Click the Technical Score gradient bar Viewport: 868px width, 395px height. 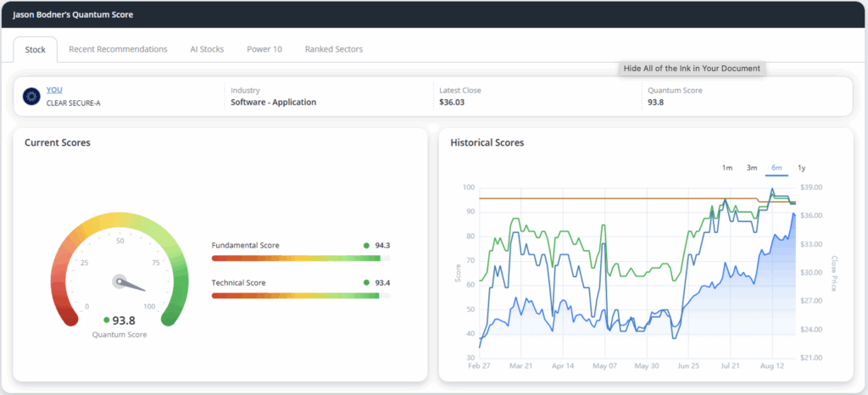(x=301, y=296)
